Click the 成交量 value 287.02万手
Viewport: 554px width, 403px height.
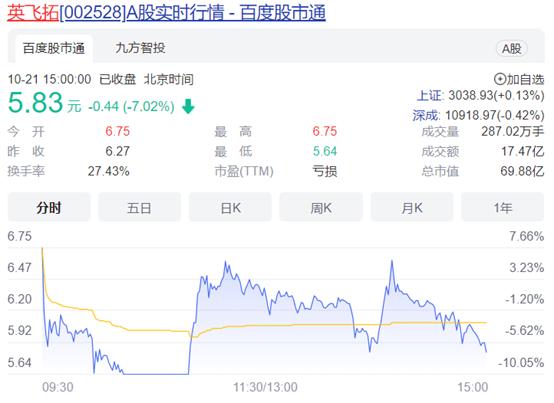click(x=512, y=131)
